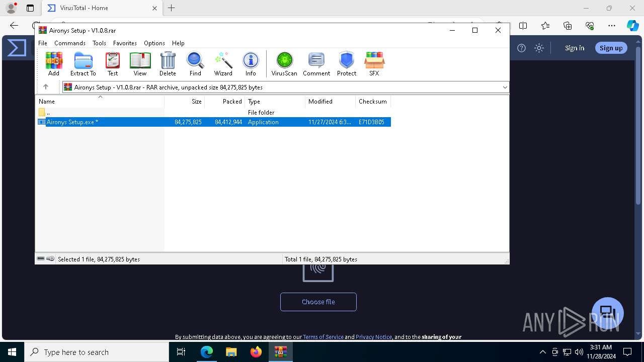Screen dimensions: 644x362
Task: Click the Sign up button
Action: point(611,48)
